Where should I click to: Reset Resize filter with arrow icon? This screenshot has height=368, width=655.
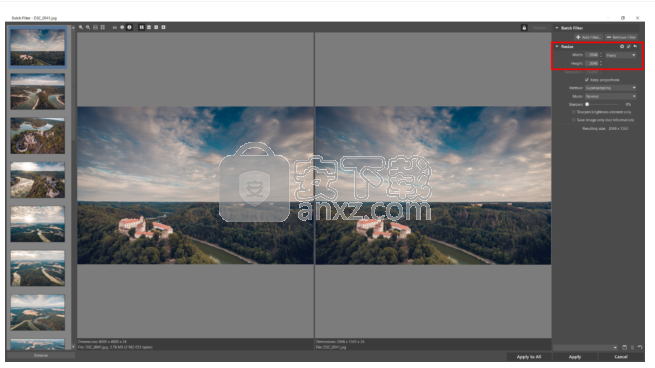635,46
